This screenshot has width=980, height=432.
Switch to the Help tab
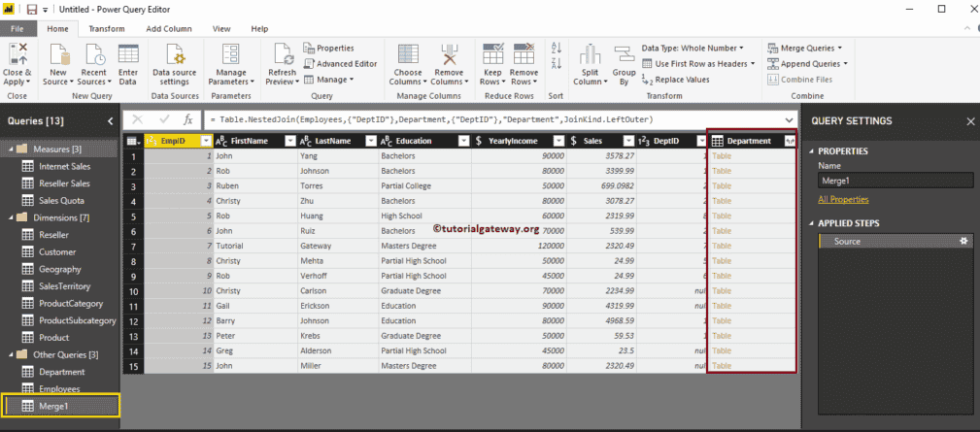pos(259,29)
